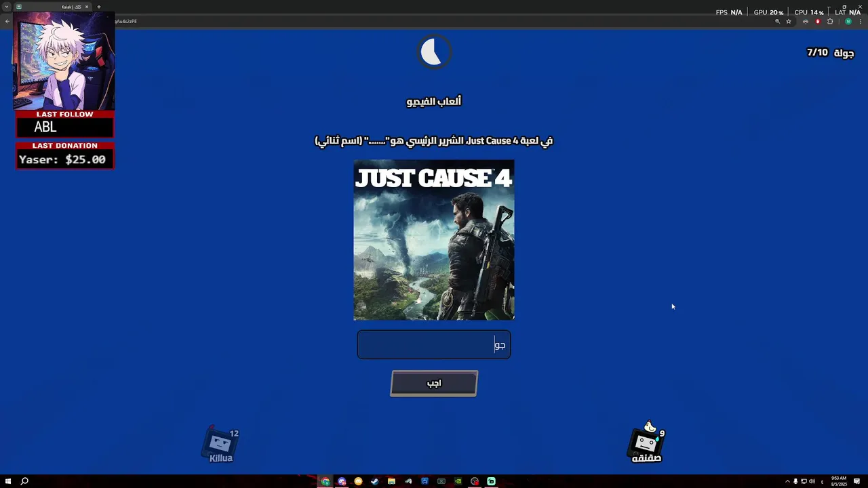
Task: Click the 9:53 AM taskbar clock
Action: click(x=840, y=481)
